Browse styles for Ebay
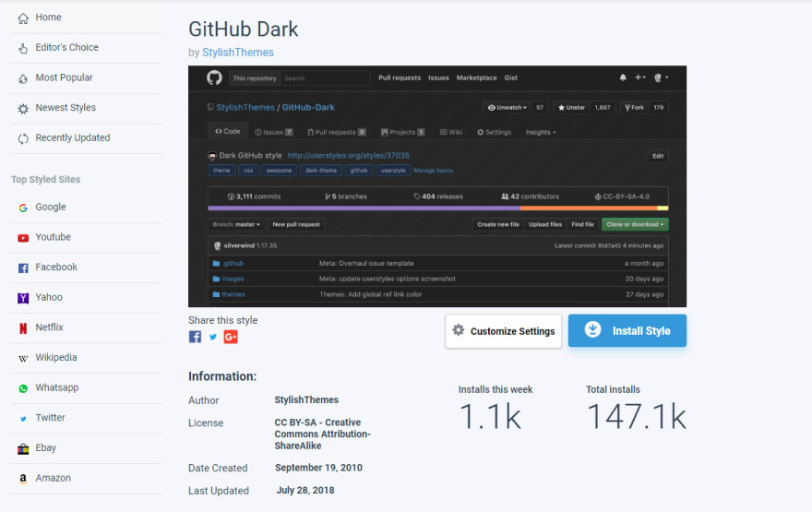The width and height of the screenshot is (812, 512). 45,447
